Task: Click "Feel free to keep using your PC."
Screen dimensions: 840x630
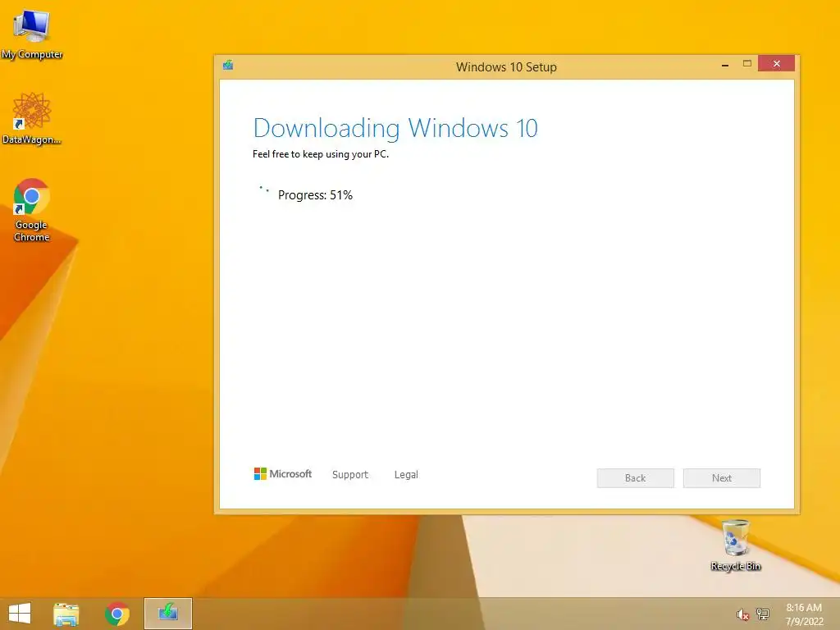Action: coord(321,154)
